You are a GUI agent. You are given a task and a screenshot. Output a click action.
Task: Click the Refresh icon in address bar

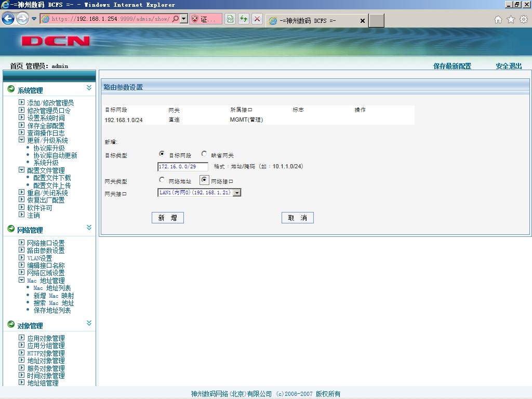point(244,19)
